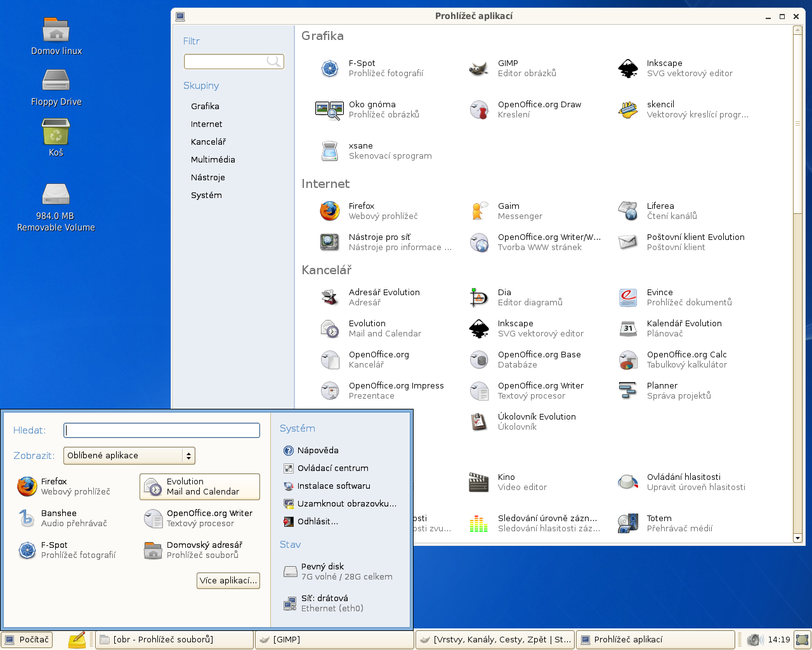Open the Zobrazit Oblíbené aplikace dropdown
The width and height of the screenshot is (812, 650).
tap(129, 455)
